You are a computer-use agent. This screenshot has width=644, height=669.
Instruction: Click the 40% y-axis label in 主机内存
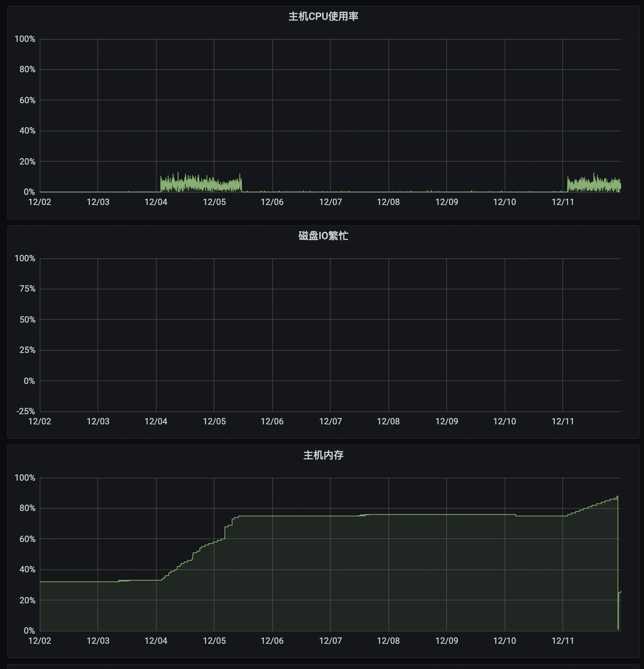(27, 569)
